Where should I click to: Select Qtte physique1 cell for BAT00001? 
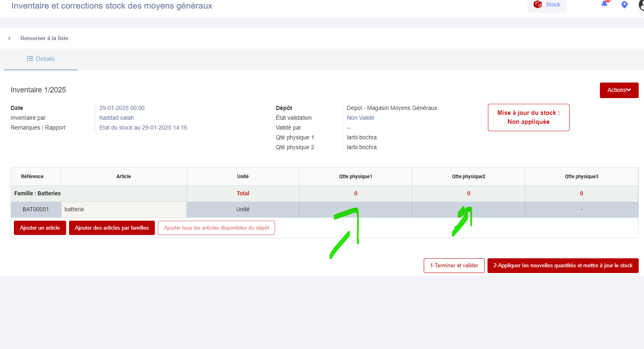[x=356, y=210]
